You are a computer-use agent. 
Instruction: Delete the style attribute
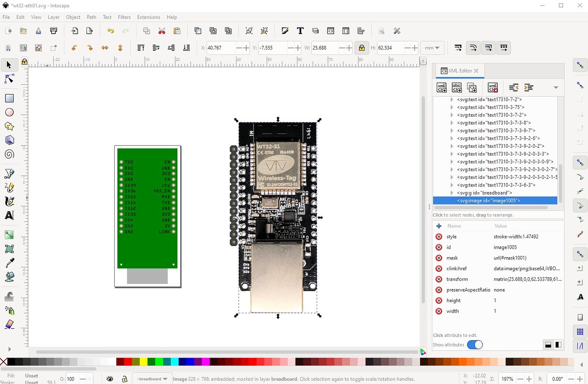(x=439, y=237)
